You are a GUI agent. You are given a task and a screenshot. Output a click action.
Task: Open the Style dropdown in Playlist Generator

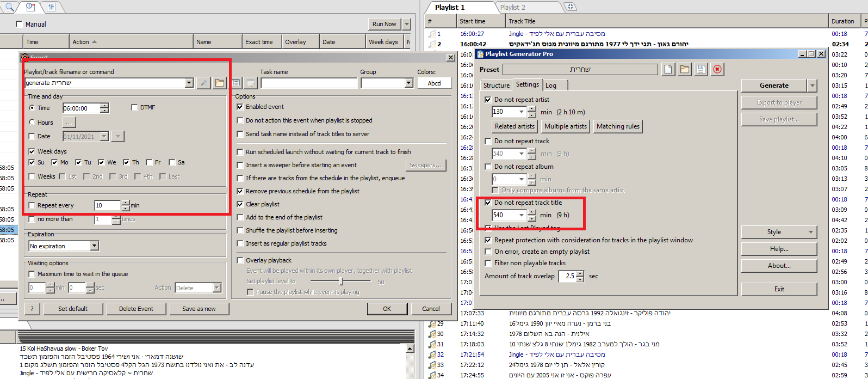[779, 232]
